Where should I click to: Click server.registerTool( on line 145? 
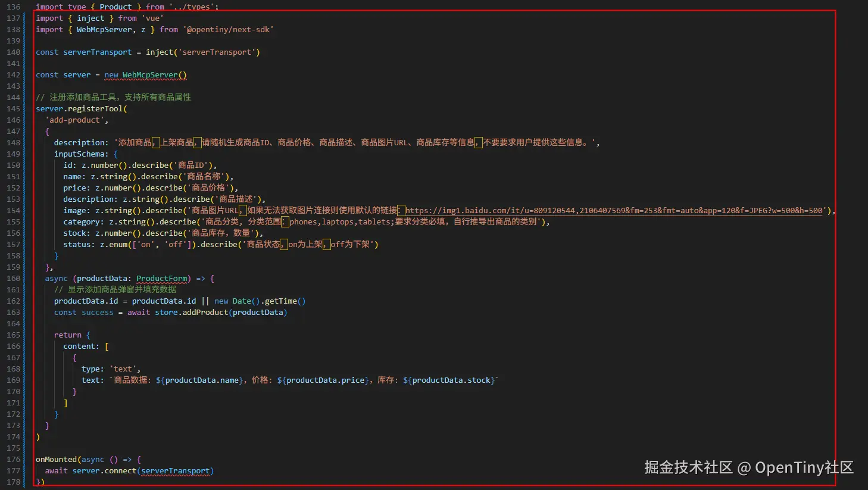pyautogui.click(x=82, y=109)
